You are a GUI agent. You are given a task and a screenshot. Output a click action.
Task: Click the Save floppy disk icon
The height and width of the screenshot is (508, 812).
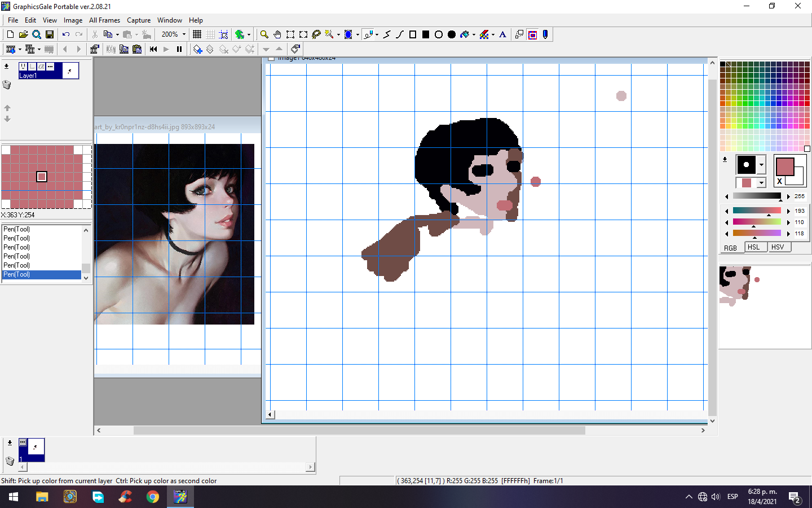click(x=50, y=34)
